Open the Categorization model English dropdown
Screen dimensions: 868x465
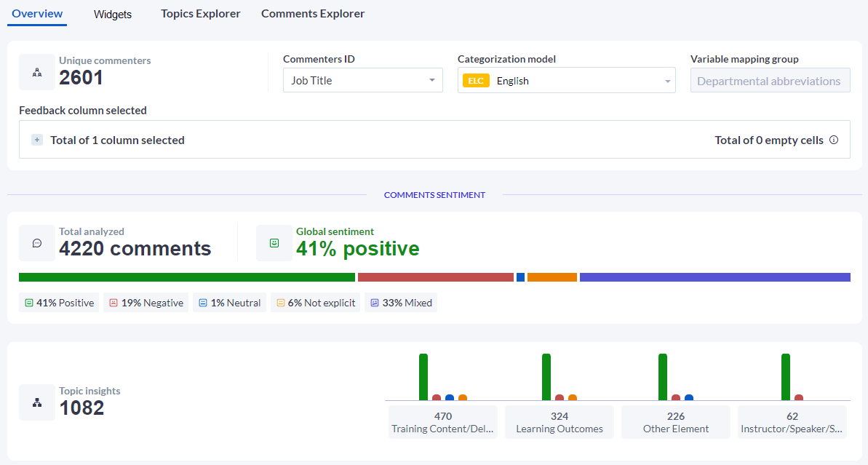point(566,81)
